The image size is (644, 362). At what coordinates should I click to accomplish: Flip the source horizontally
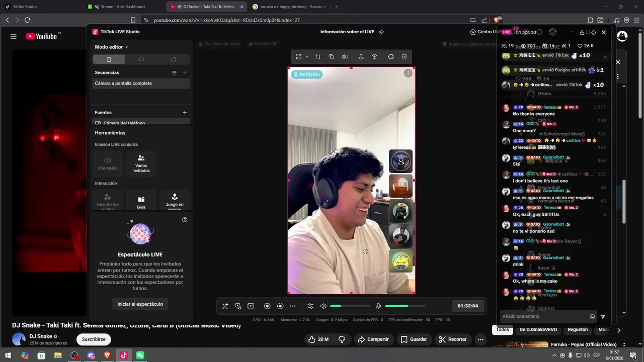[x=345, y=57]
